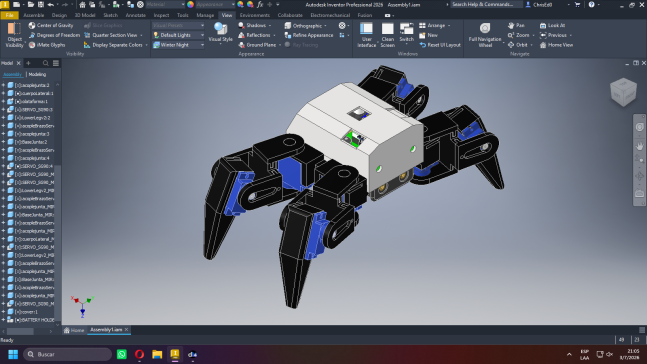Open the fx Parameters tool
647x364 pixels.
point(260,5)
